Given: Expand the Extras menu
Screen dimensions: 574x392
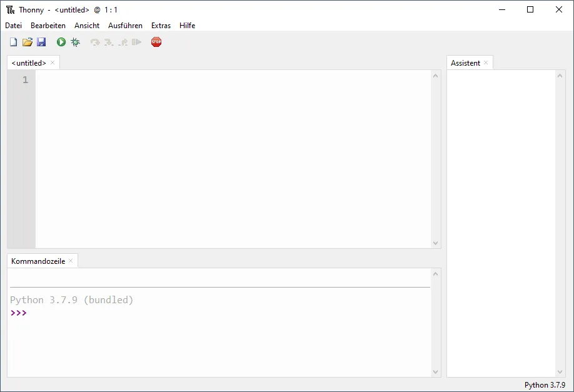Looking at the screenshot, I should 161,26.
